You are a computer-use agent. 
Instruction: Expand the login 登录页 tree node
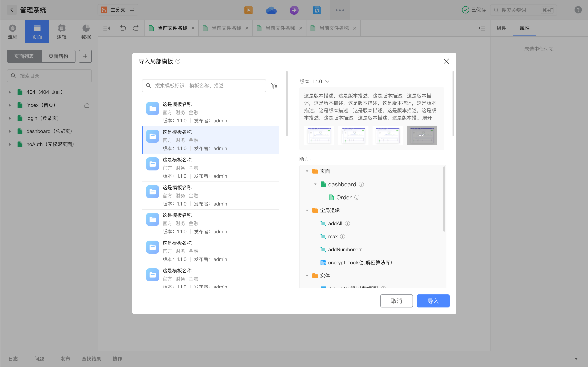coord(10,118)
